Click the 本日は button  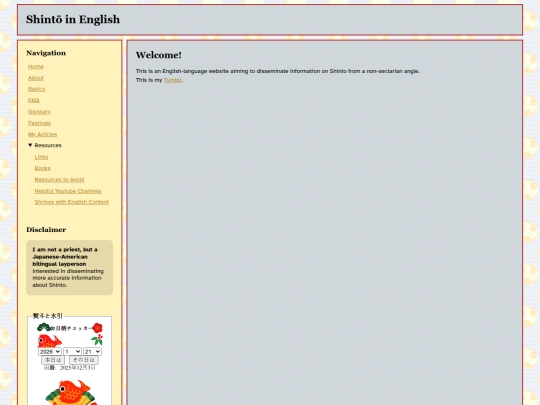[53, 360]
